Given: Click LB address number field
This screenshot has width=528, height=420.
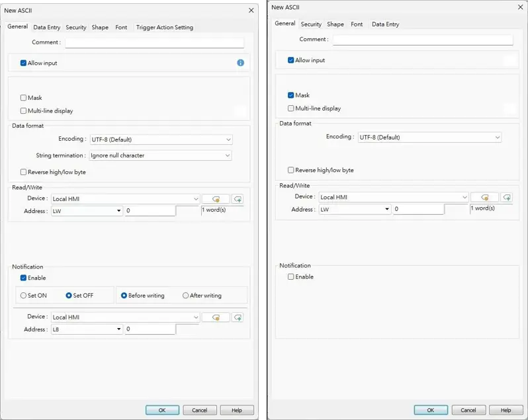Looking at the screenshot, I should 150,329.
